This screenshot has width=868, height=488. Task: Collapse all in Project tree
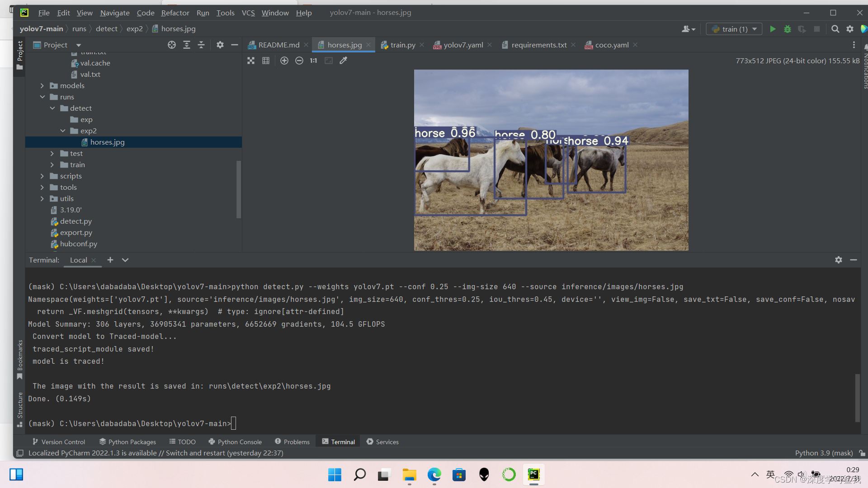tap(201, 45)
